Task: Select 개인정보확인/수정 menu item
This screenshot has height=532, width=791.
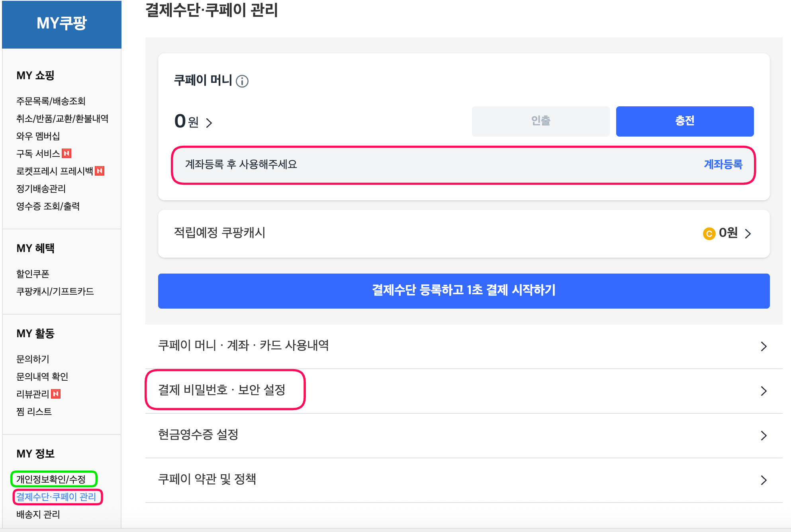Action: (51, 479)
